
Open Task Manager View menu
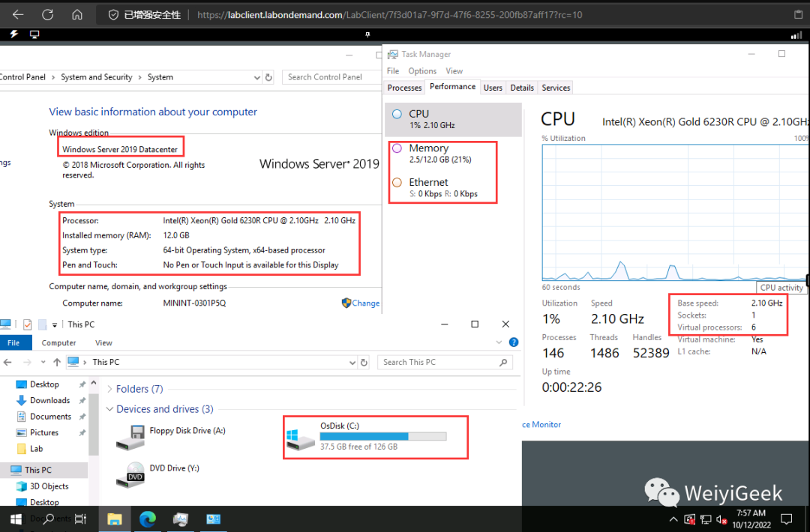(454, 70)
